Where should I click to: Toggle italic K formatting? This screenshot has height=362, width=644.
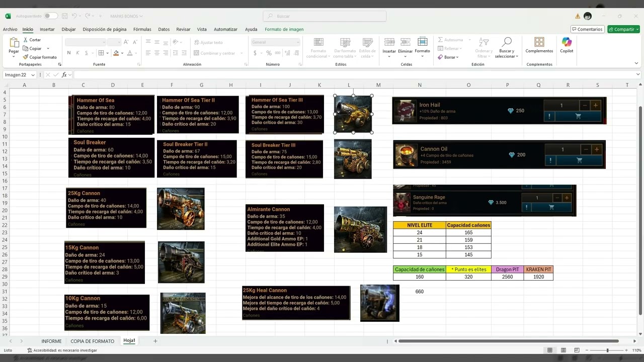[x=78, y=53]
